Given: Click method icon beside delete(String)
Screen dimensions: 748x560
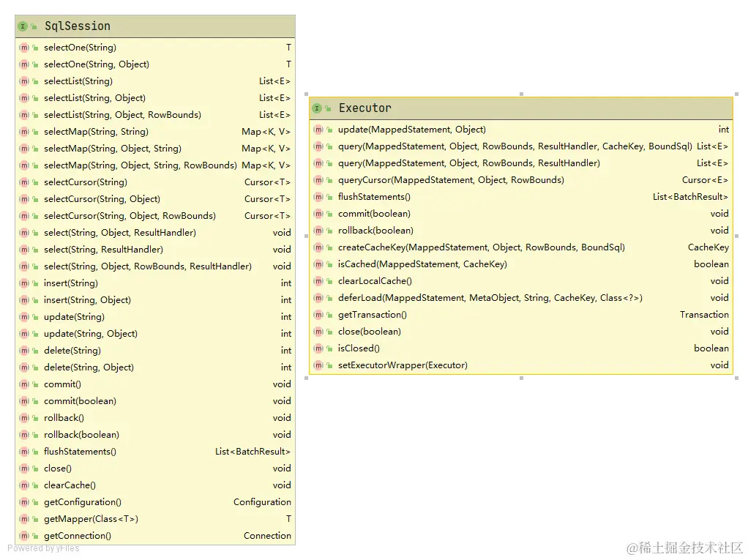Looking at the screenshot, I should point(24,351).
